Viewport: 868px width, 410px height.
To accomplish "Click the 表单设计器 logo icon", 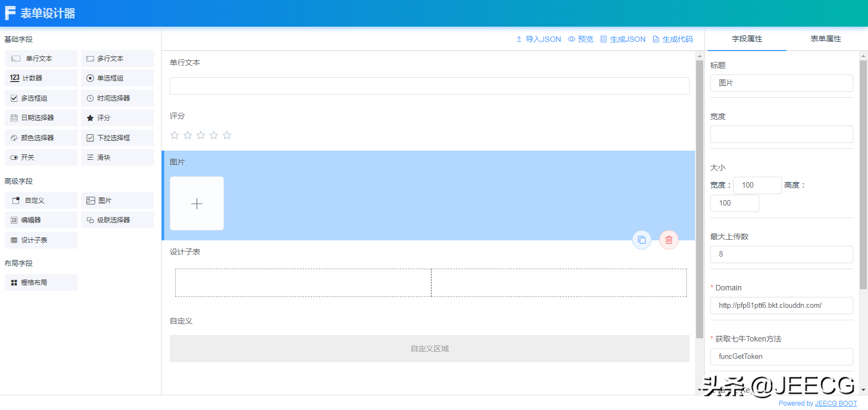I will (x=10, y=13).
